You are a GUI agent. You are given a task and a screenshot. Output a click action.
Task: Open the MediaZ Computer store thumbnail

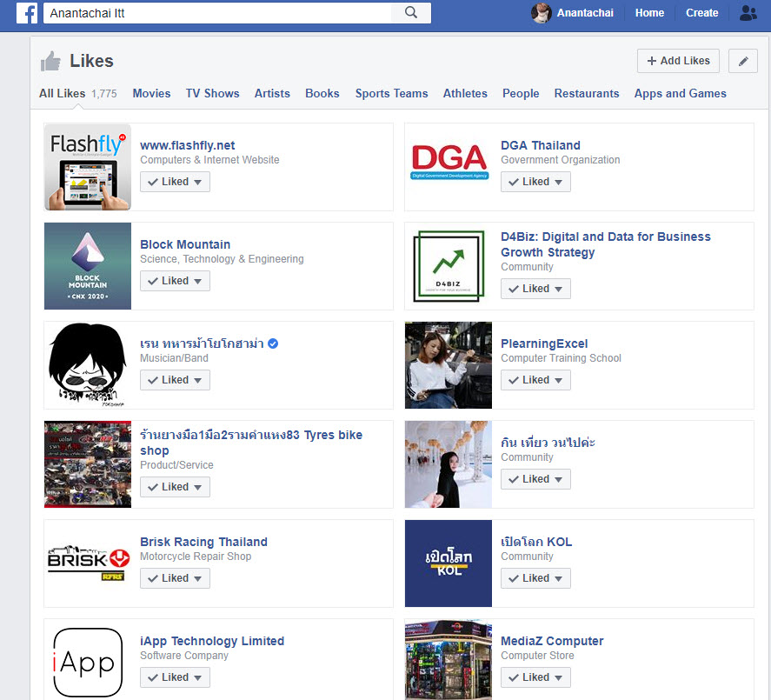point(449,660)
